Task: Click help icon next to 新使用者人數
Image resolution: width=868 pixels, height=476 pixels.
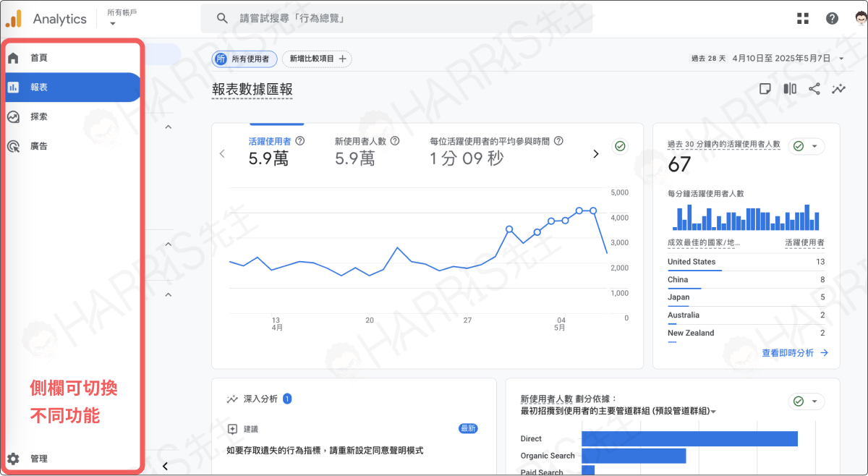Action: tap(395, 142)
